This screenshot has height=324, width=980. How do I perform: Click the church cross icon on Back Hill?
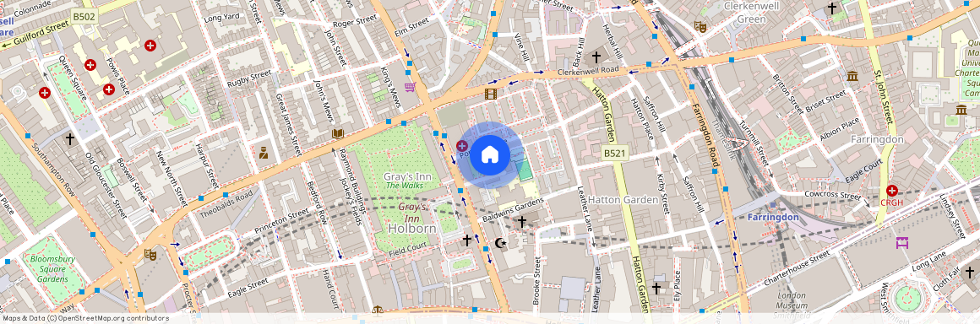(596, 57)
